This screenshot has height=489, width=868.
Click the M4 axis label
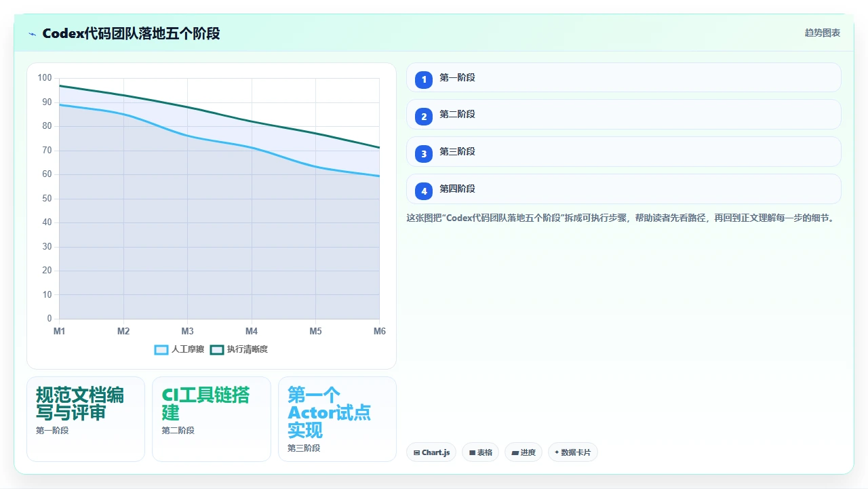(x=252, y=331)
